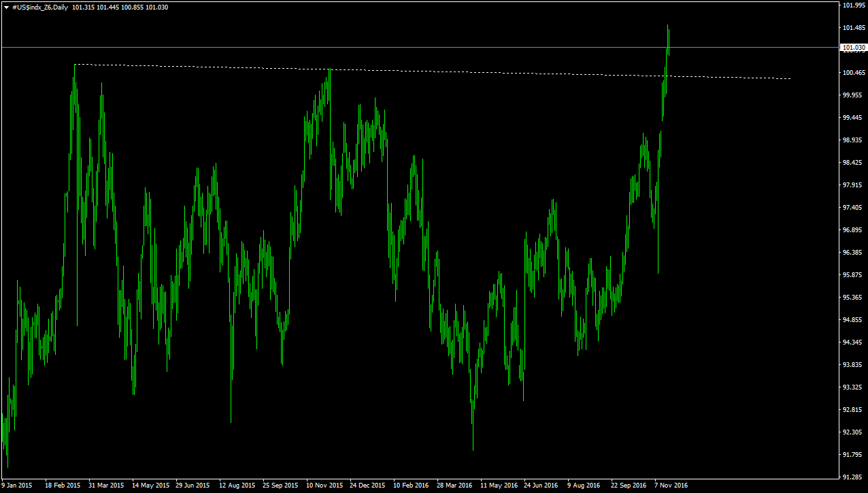Screen dimensions: 868x493
Task: Click the 9 Aug 2016 date label
Action: tap(584, 486)
